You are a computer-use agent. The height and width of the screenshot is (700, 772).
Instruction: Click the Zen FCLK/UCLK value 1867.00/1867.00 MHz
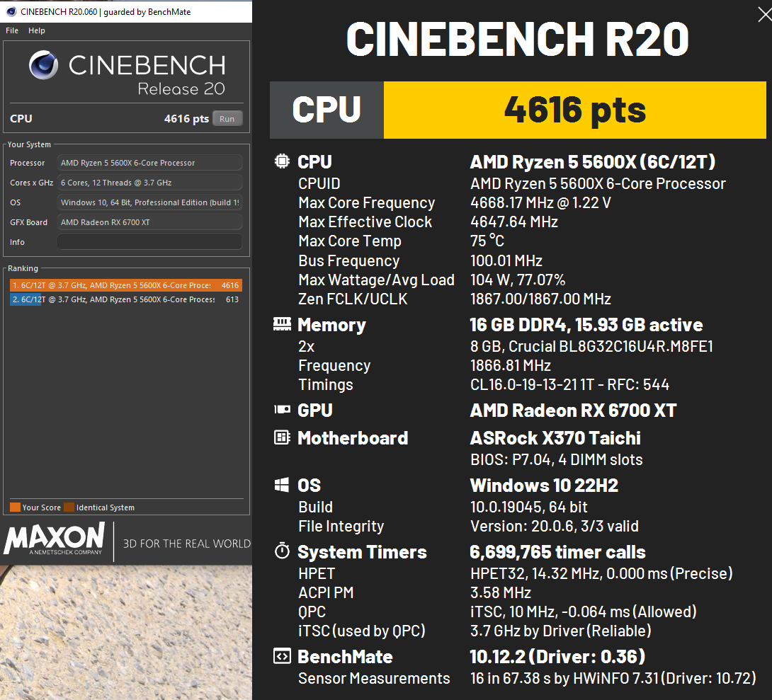click(540, 299)
